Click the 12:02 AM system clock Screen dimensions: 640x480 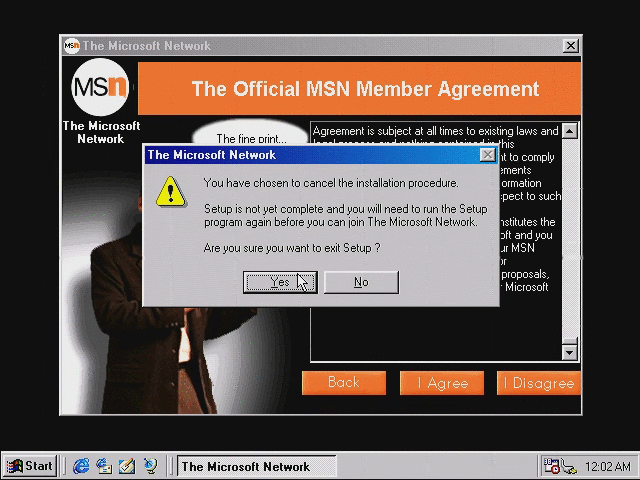(608, 466)
